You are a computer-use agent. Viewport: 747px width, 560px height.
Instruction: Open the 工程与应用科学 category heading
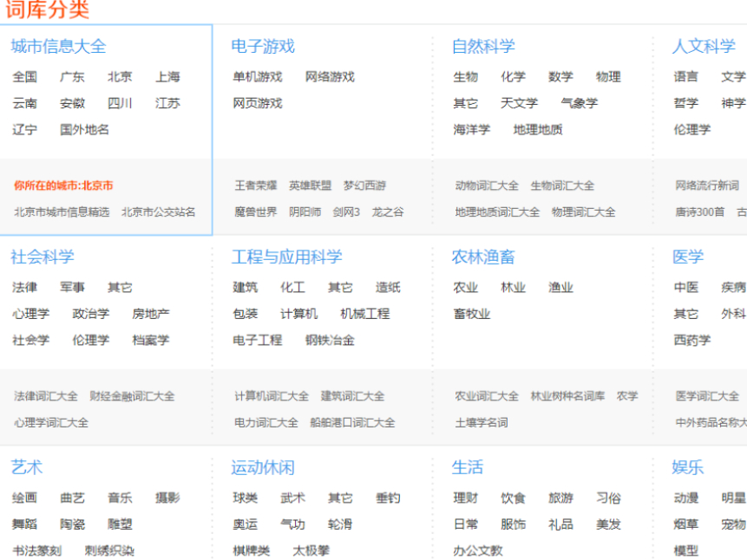coord(287,257)
